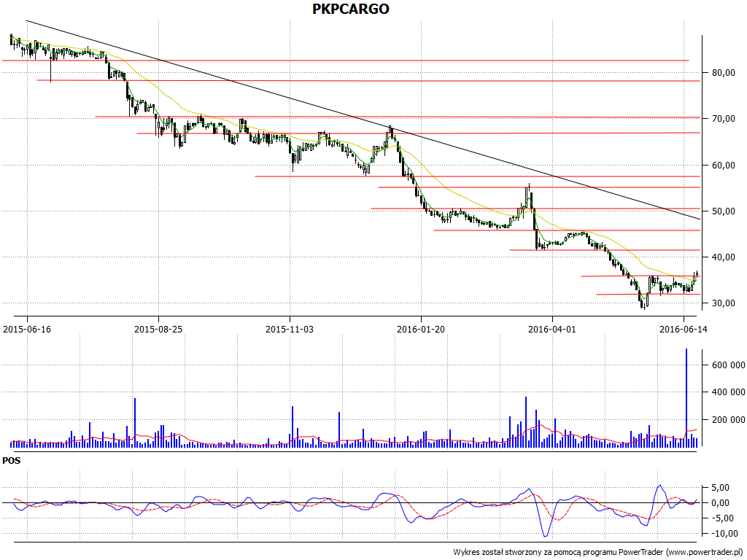Screen dimensions: 747x560
Task: Click the 30,00 price axis label
Action: pos(724,303)
